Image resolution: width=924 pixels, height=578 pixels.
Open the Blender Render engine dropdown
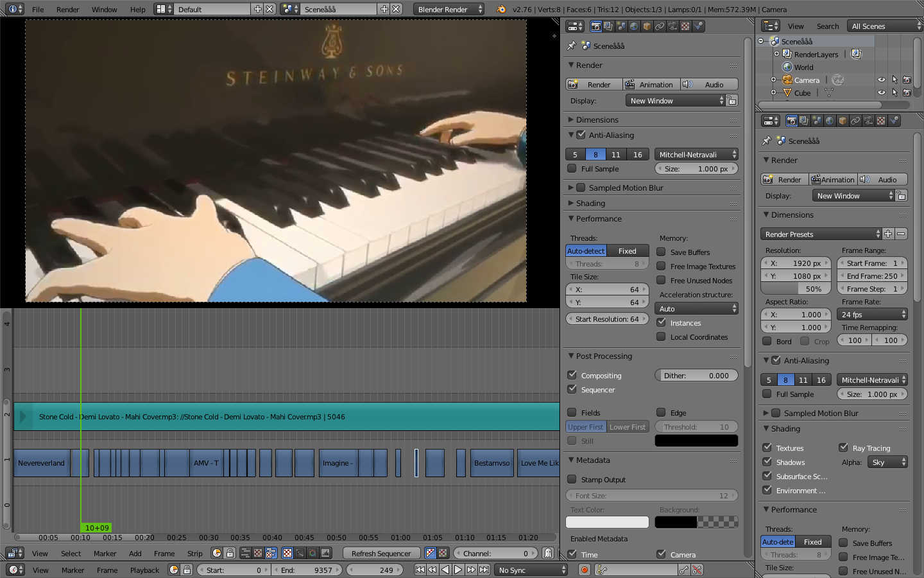(x=449, y=9)
